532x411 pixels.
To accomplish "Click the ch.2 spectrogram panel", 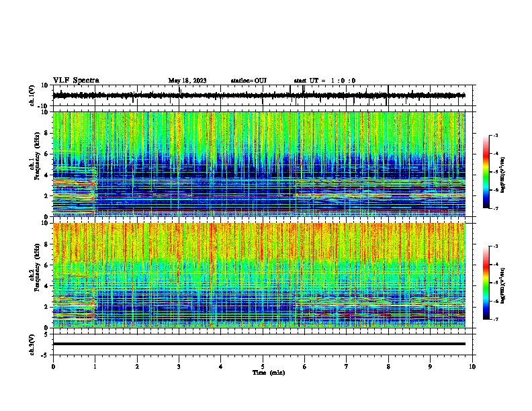I will [x=259, y=275].
